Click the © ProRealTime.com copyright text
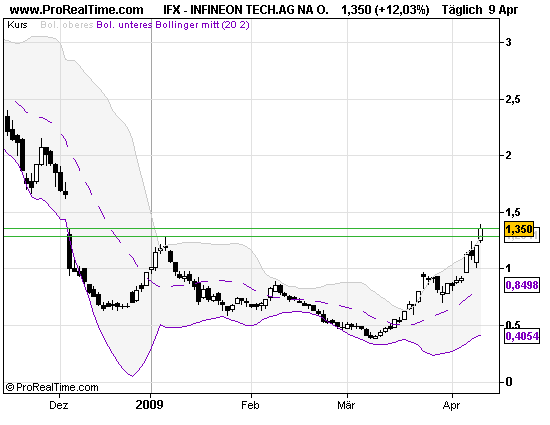Viewport: 550px width, 425px height. point(52,387)
